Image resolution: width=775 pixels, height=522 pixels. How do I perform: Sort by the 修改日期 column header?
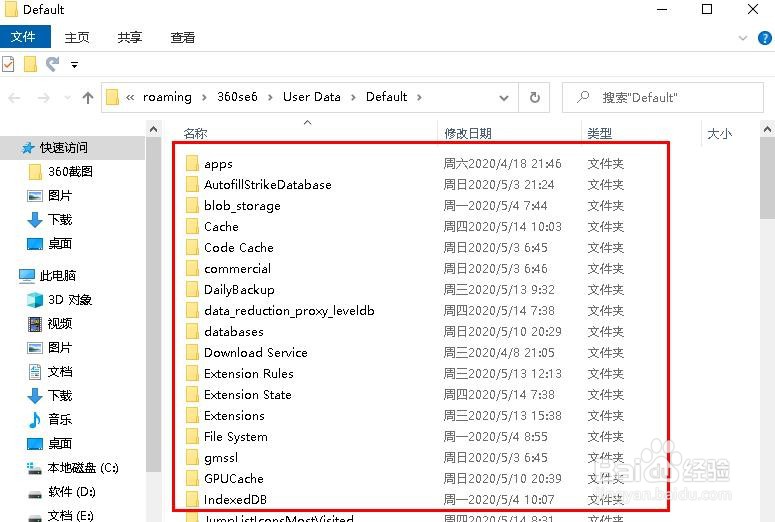(468, 133)
